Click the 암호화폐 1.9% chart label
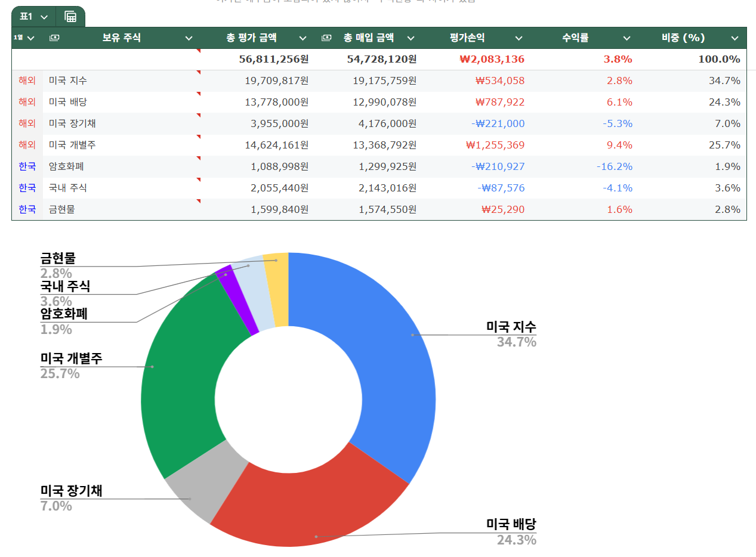This screenshot has width=756, height=557. 64,321
